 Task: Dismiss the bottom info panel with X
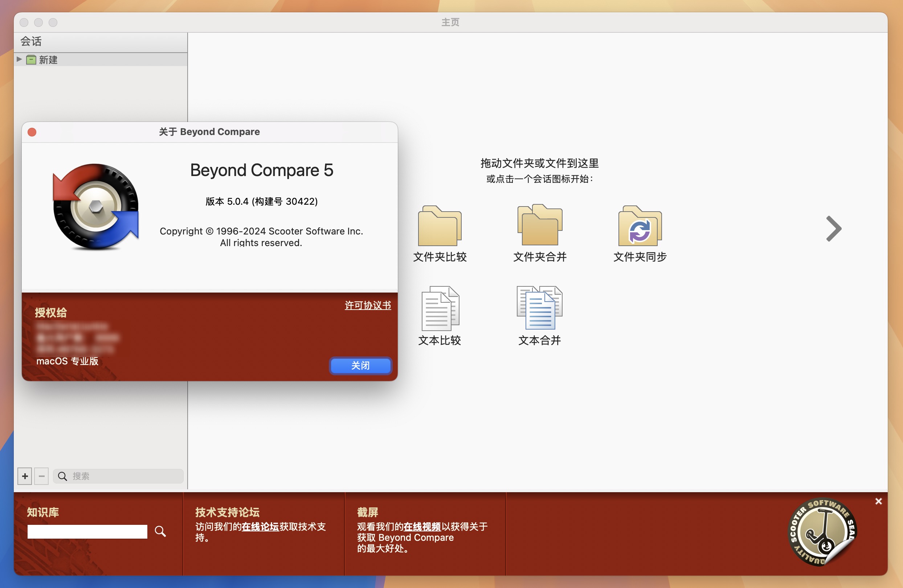(x=879, y=501)
